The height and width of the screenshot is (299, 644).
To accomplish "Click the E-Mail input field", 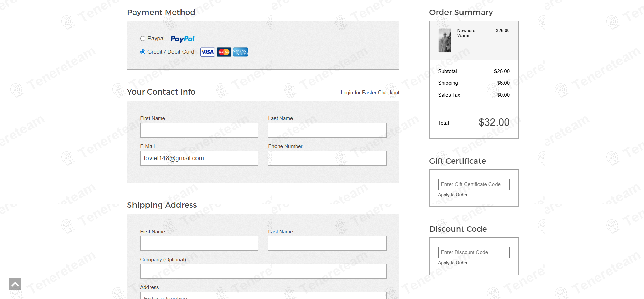I will pyautogui.click(x=199, y=158).
